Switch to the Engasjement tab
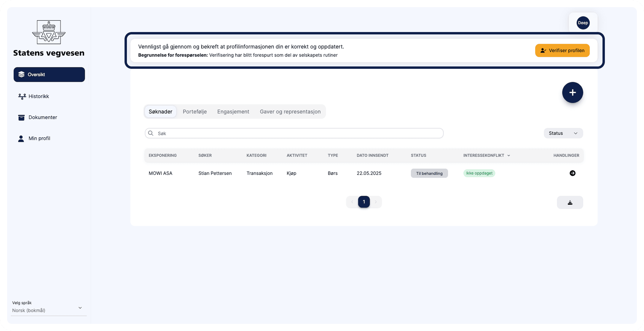This screenshot has height=331, width=644. pyautogui.click(x=233, y=112)
